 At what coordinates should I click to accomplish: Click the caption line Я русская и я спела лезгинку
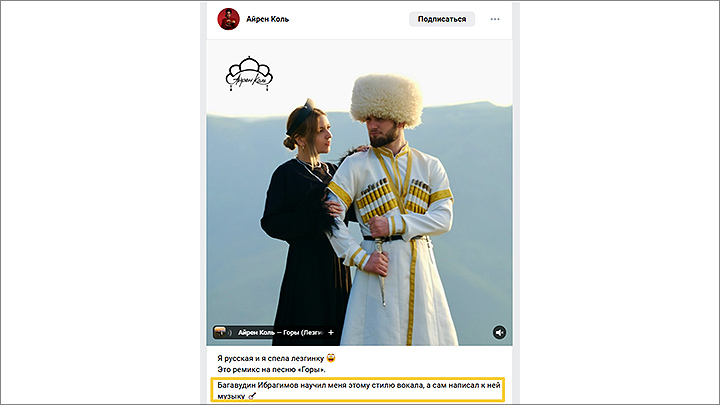coord(270,358)
